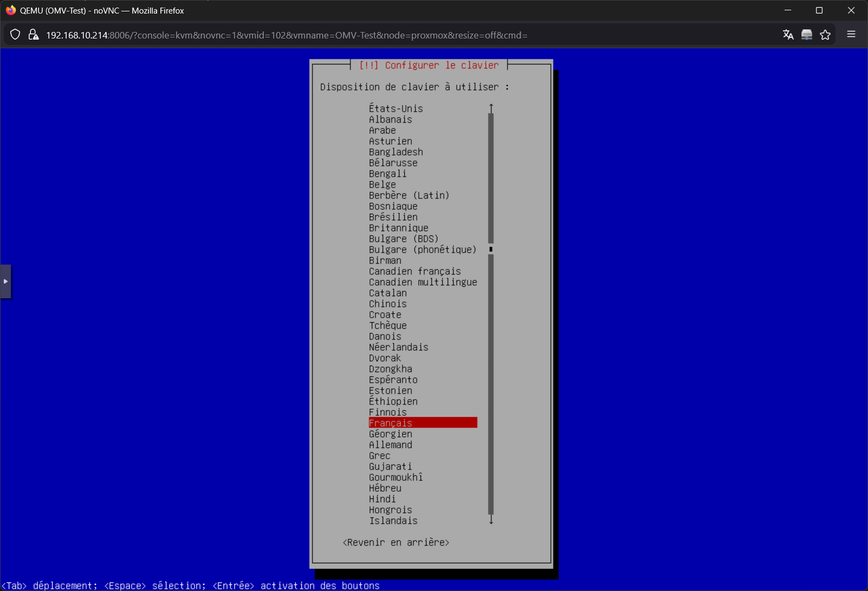Screen dimensions: 868x591
Task: Select Bélarusse keyboard layout
Action: click(393, 163)
